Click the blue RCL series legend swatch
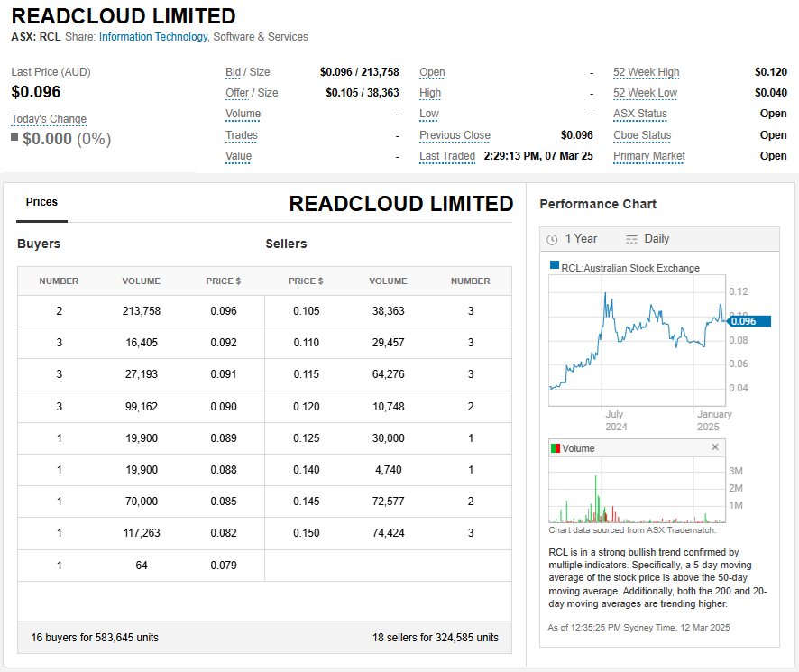 [x=555, y=267]
